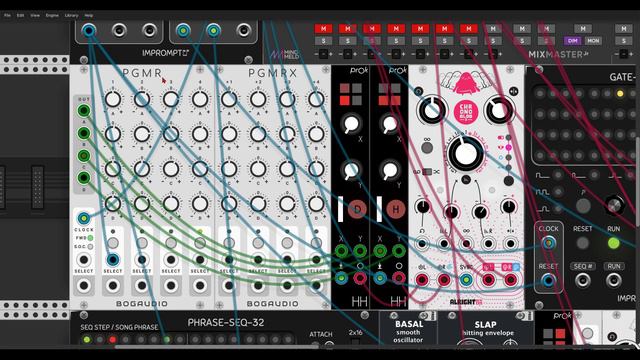Open the View menu
The image size is (640, 360).
click(35, 15)
